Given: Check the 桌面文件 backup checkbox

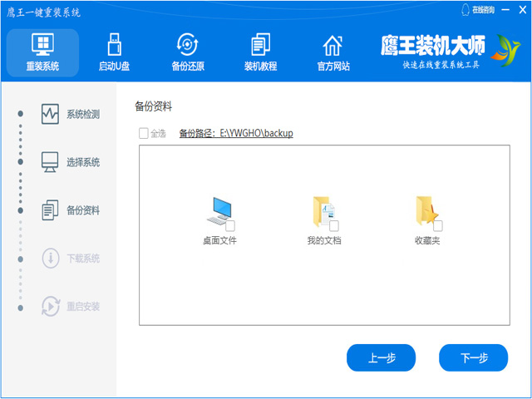Looking at the screenshot, I should [230, 226].
